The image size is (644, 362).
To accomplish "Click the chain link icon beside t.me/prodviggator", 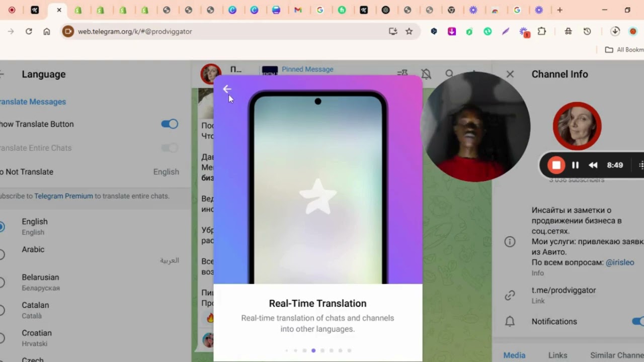I will [510, 295].
